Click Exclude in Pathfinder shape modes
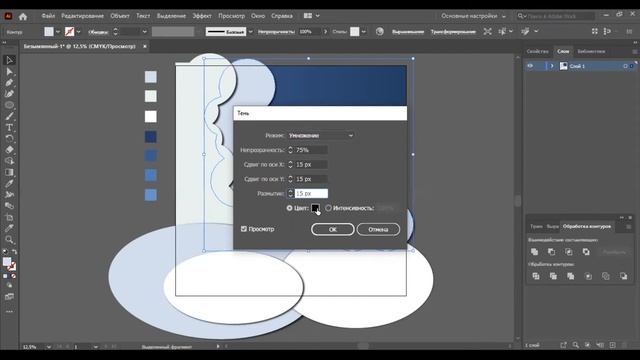 pyautogui.click(x=586, y=252)
